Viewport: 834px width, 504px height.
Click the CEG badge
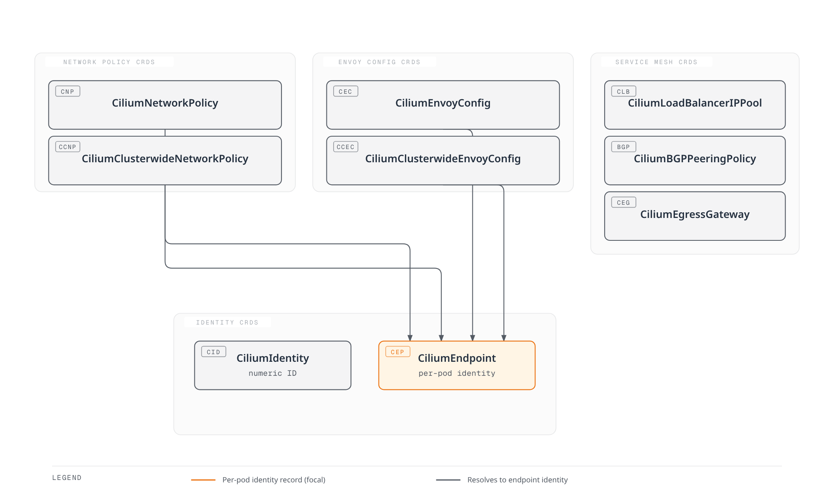[623, 202]
